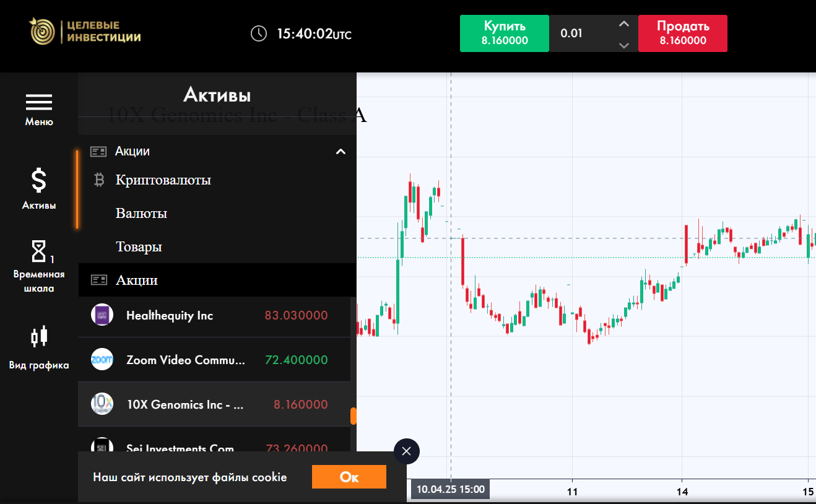Screen dimensions: 816x504
Task: Click the clock icon beside the time
Action: tap(259, 33)
